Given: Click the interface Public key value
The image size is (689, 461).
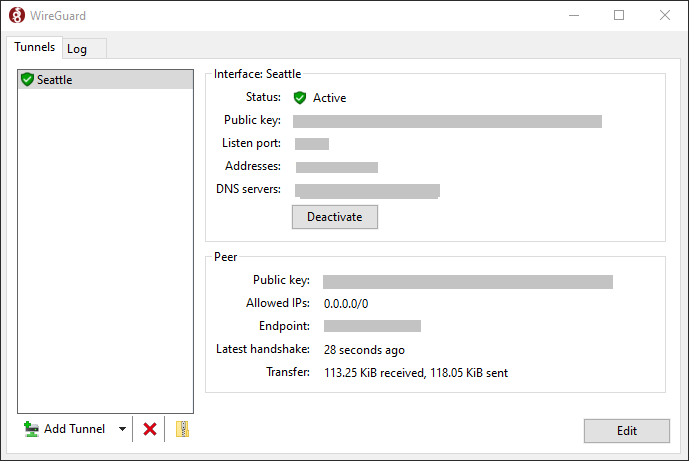Looking at the screenshot, I should pos(447,121).
